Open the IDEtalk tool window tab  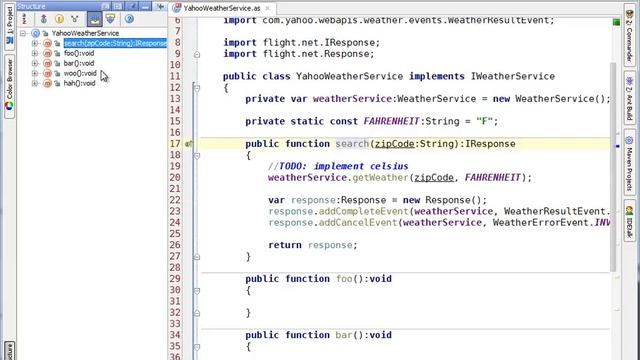tap(629, 221)
